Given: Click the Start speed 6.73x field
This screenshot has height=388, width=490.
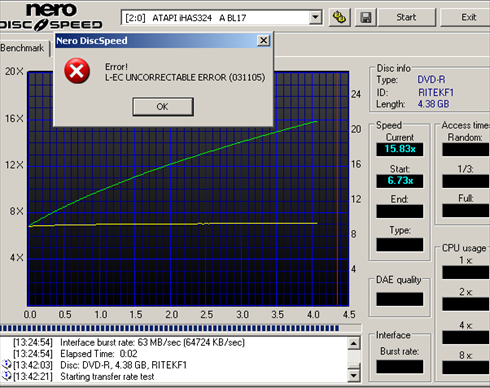Looking at the screenshot, I should tap(400, 181).
